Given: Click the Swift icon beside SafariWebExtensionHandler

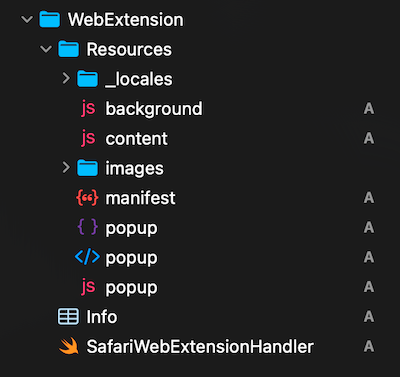Looking at the screenshot, I should 69,346.
